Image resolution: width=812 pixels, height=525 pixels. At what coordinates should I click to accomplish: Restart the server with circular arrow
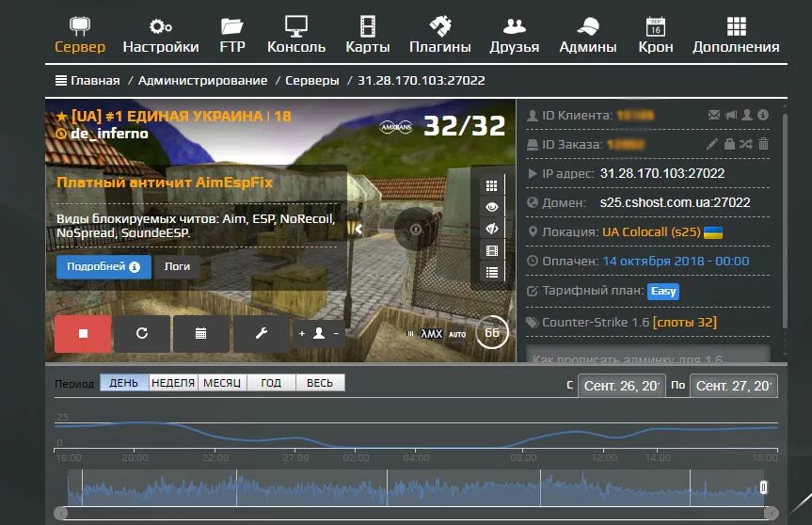142,333
